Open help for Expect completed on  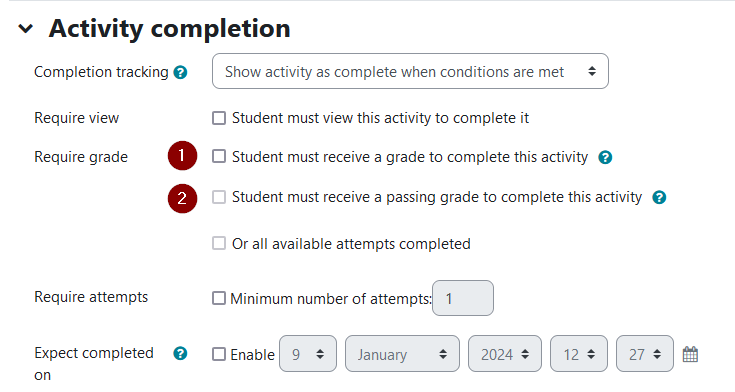pyautogui.click(x=180, y=353)
